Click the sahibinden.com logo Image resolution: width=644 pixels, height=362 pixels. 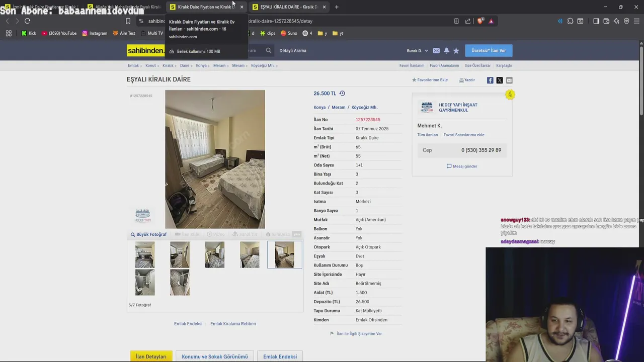(145, 50)
